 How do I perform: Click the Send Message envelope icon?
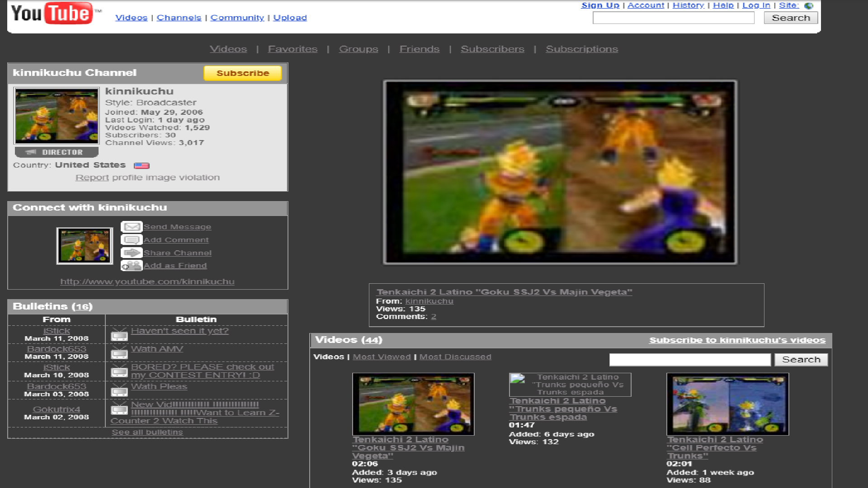pyautogui.click(x=132, y=227)
